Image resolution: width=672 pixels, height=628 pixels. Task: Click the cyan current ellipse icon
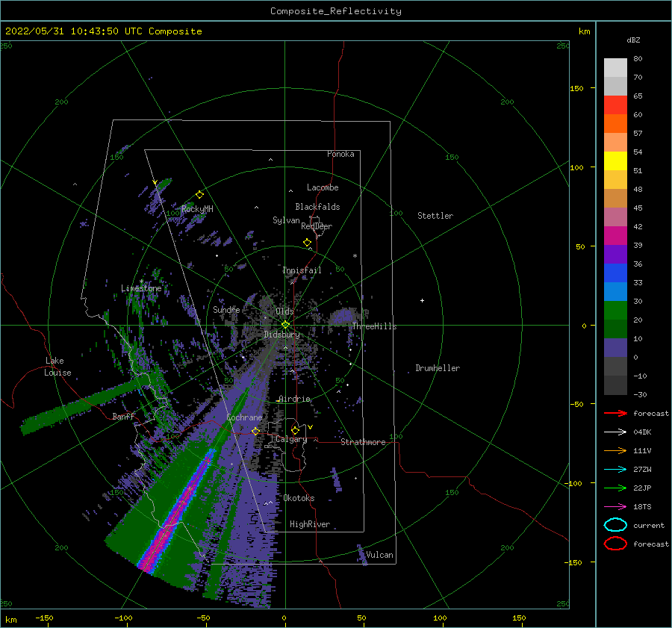coord(615,525)
